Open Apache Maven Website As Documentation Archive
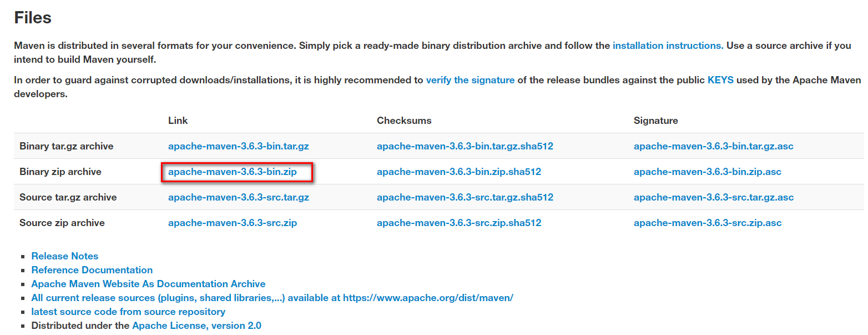The height and width of the screenshot is (335, 868). 148,284
